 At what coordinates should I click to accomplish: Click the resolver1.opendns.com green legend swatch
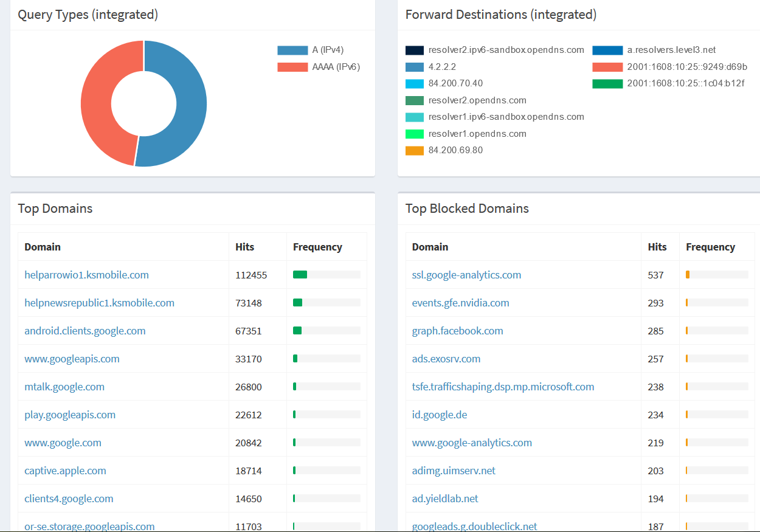click(414, 133)
